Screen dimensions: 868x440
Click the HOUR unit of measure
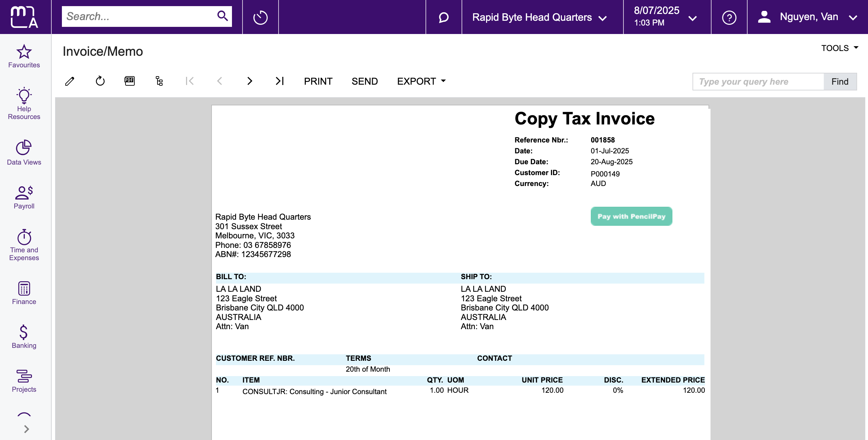(x=458, y=390)
